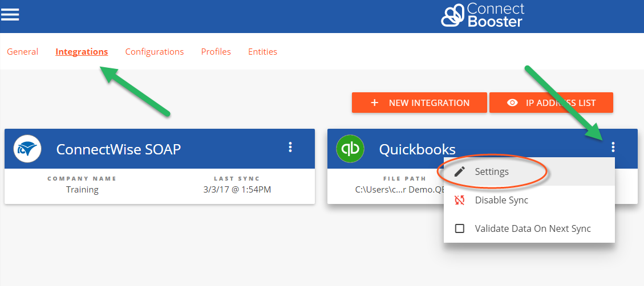644x286 pixels.
Task: Click the Connect Booster logo
Action: point(483,15)
